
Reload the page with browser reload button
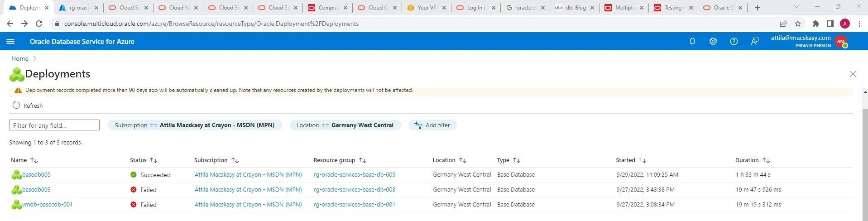tap(39, 24)
